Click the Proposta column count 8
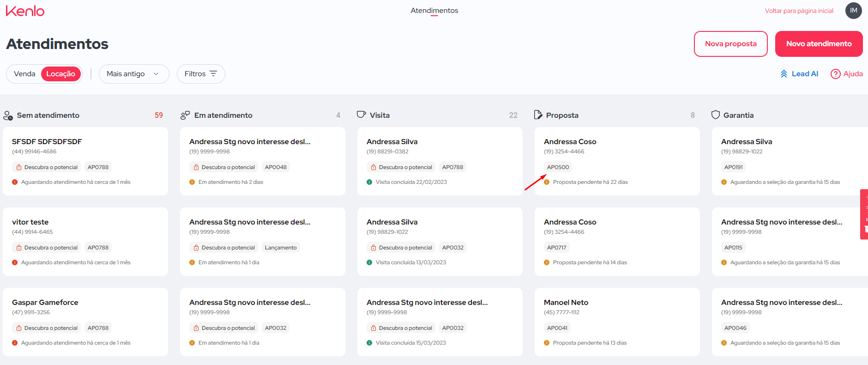 [x=693, y=115]
